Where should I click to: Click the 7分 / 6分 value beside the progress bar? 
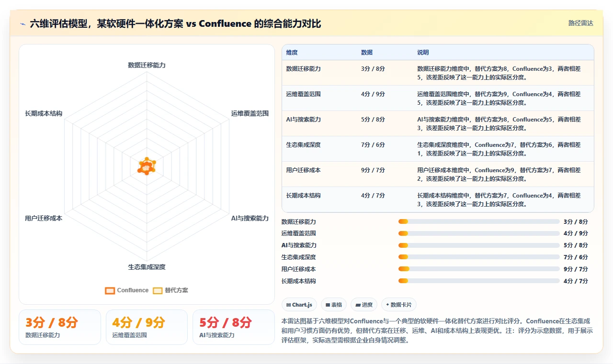click(576, 257)
